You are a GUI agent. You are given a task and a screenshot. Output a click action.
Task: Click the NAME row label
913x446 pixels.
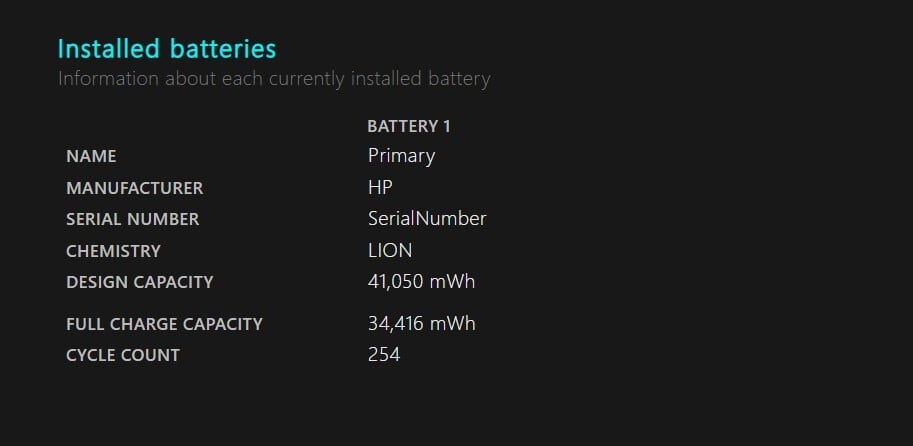91,156
